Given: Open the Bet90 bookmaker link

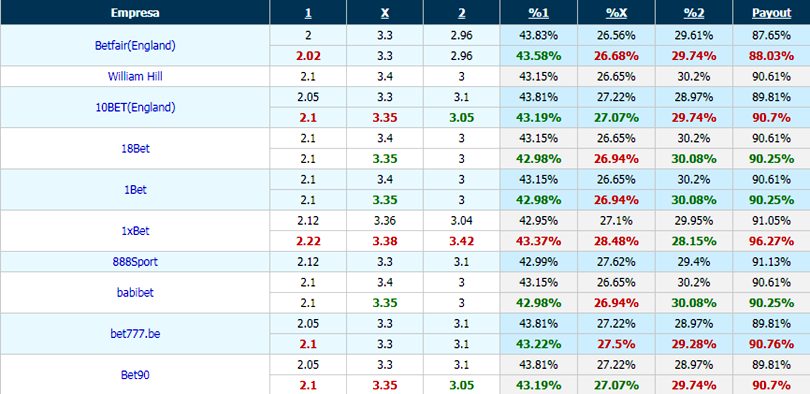Looking at the screenshot, I should point(135,375).
